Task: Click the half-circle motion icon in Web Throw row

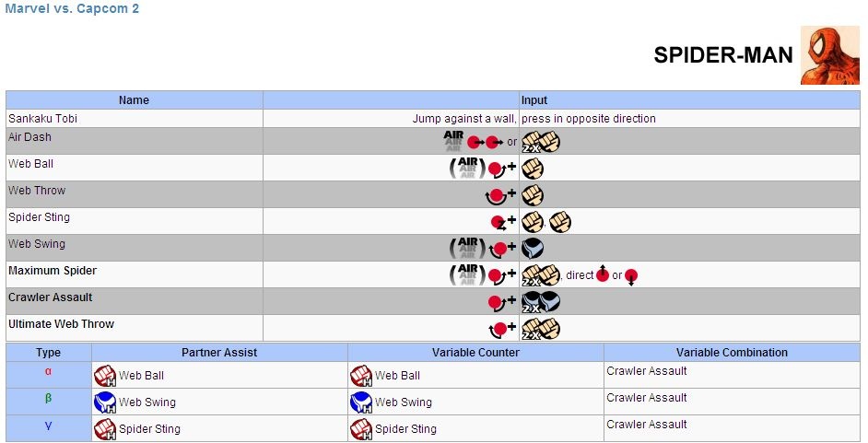Action: pos(496,196)
